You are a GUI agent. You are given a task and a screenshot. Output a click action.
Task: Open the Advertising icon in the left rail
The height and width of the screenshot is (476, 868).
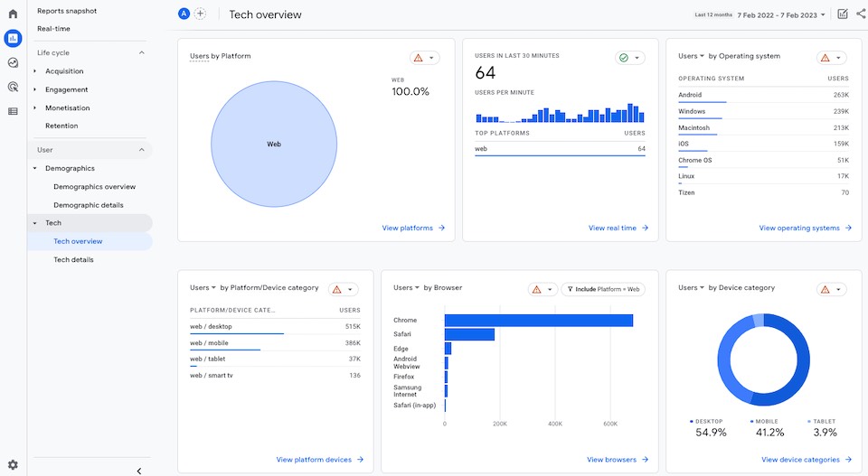(x=13, y=87)
